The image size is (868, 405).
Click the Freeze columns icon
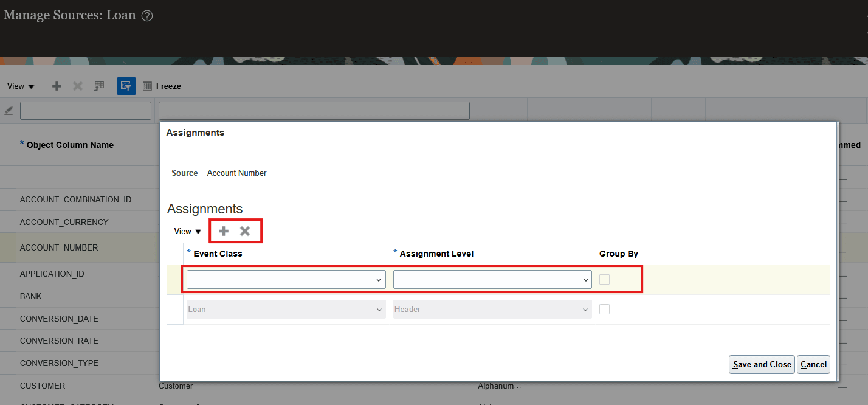tap(147, 86)
